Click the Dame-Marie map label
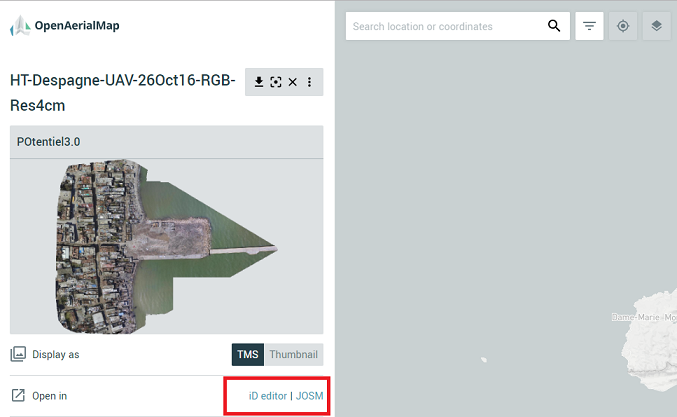677x417 pixels. (x=636, y=317)
